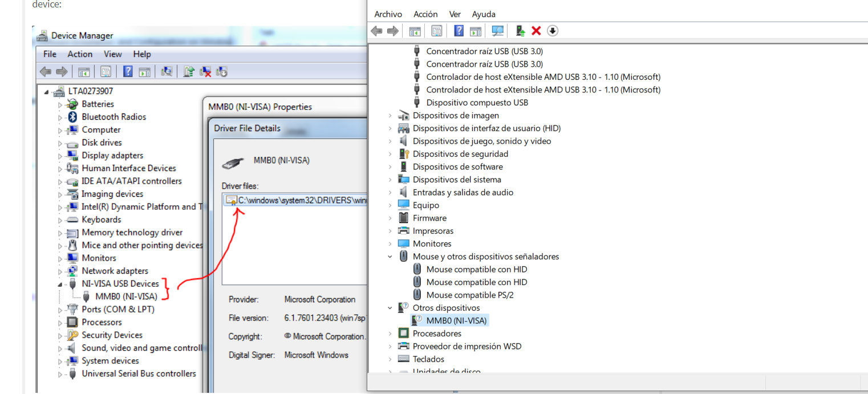
Task: Click Forward arrow in Spanish Device Manager toolbar
Action: 392,31
